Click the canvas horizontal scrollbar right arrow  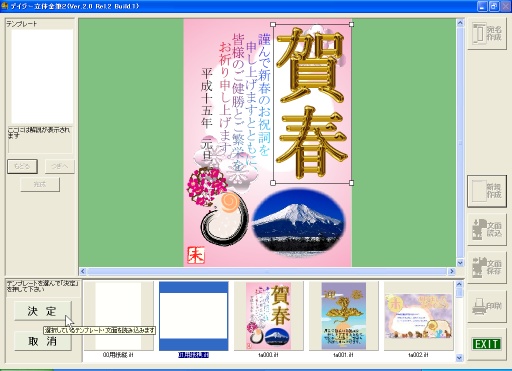(452, 271)
